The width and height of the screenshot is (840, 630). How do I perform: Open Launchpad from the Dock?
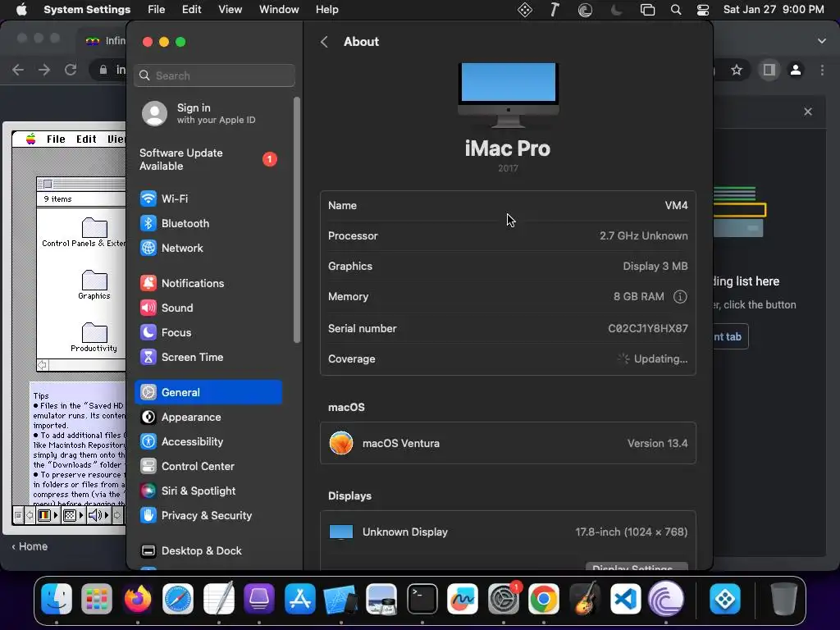97,598
